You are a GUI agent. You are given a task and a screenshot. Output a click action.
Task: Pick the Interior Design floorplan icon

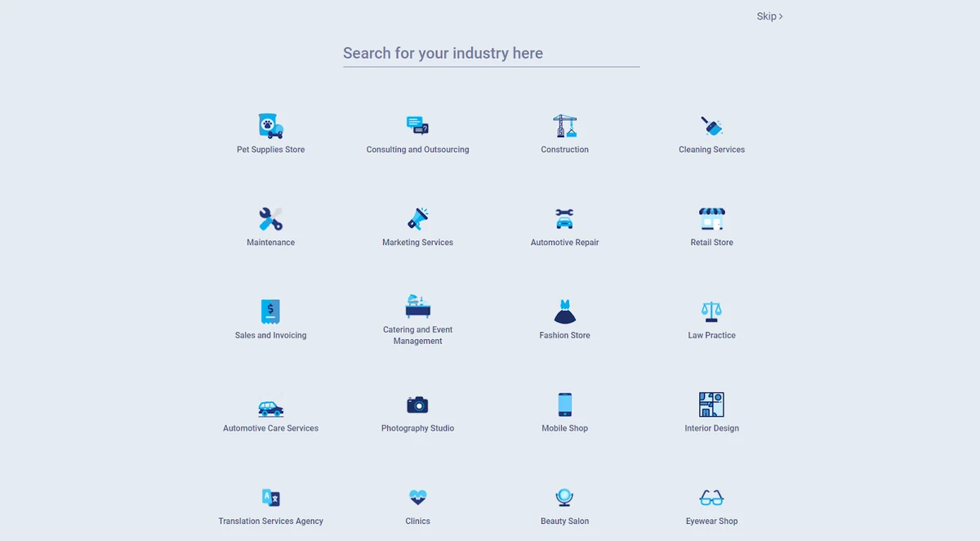tap(712, 405)
